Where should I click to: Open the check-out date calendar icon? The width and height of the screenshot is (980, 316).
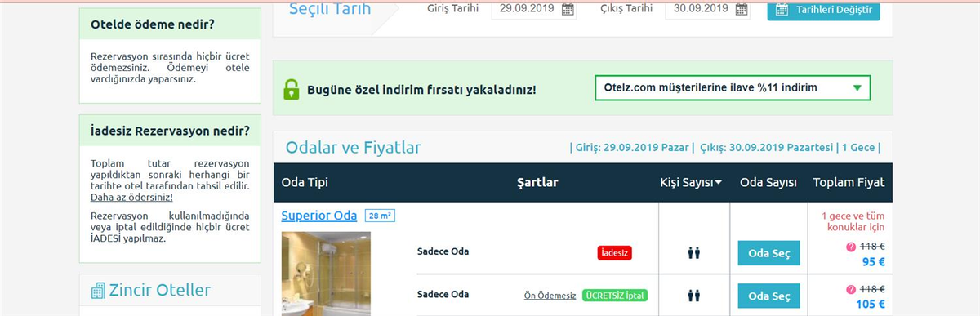(742, 10)
